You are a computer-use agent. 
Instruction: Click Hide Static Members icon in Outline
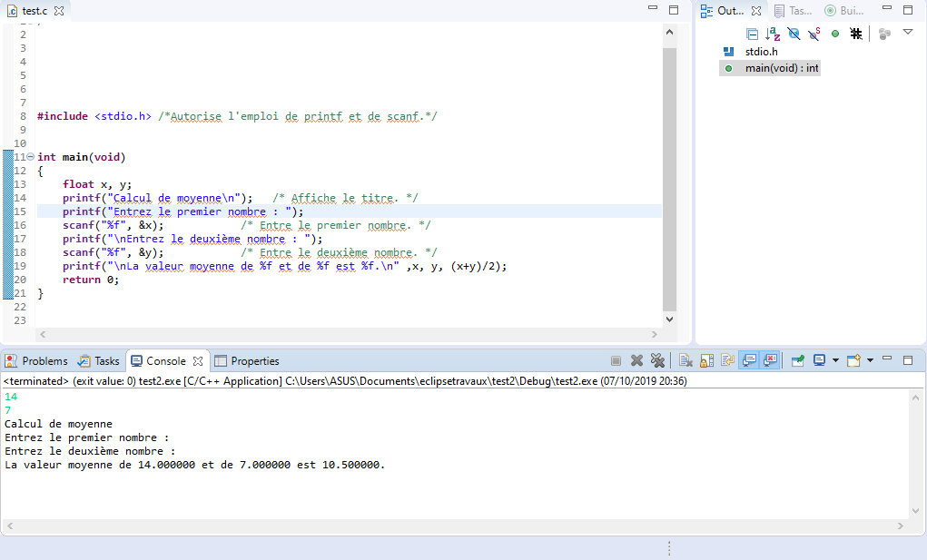(x=814, y=34)
